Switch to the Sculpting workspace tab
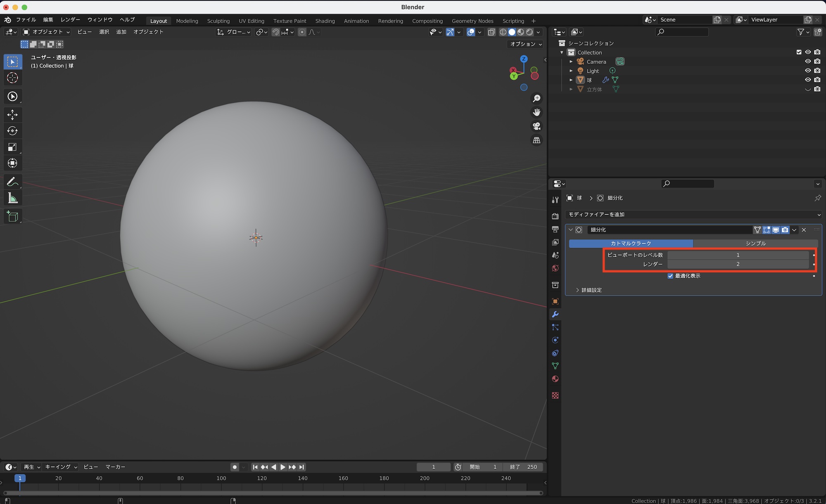 point(218,21)
